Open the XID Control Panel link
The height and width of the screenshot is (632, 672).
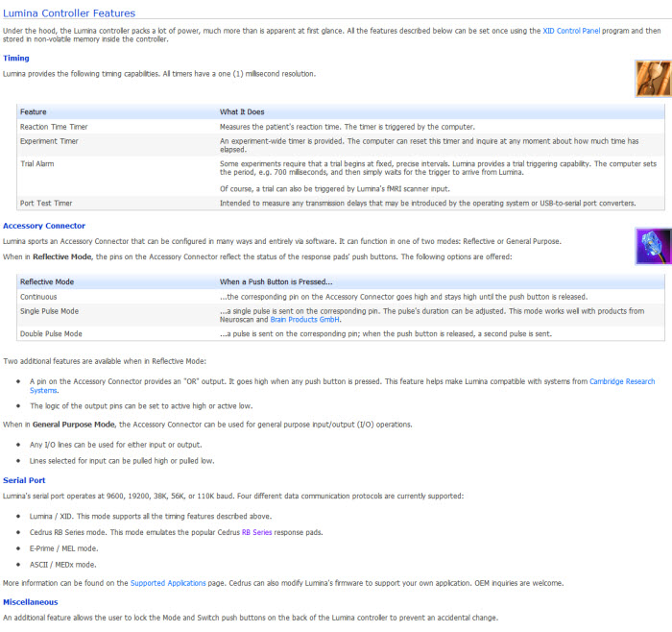571,31
